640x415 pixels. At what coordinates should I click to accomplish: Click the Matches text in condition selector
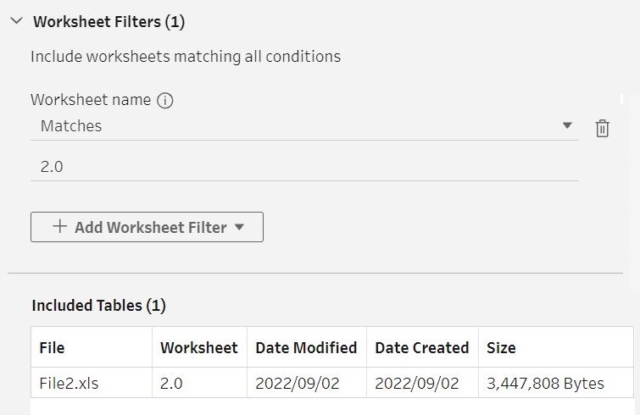click(x=71, y=126)
